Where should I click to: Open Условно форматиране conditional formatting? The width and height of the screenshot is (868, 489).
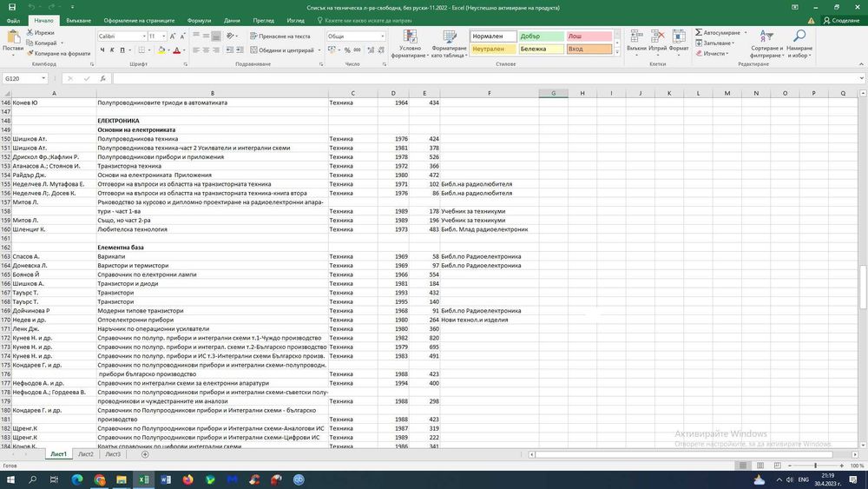point(411,44)
